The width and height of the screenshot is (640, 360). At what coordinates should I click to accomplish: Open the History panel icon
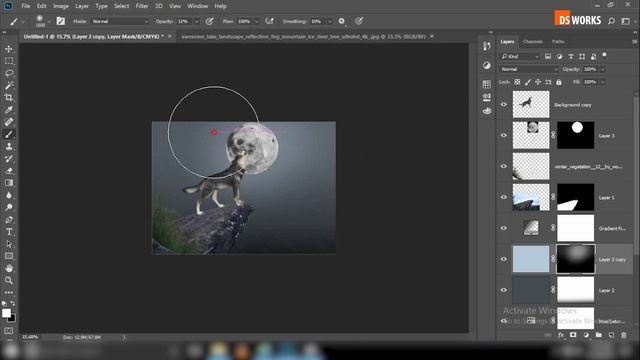tap(487, 47)
